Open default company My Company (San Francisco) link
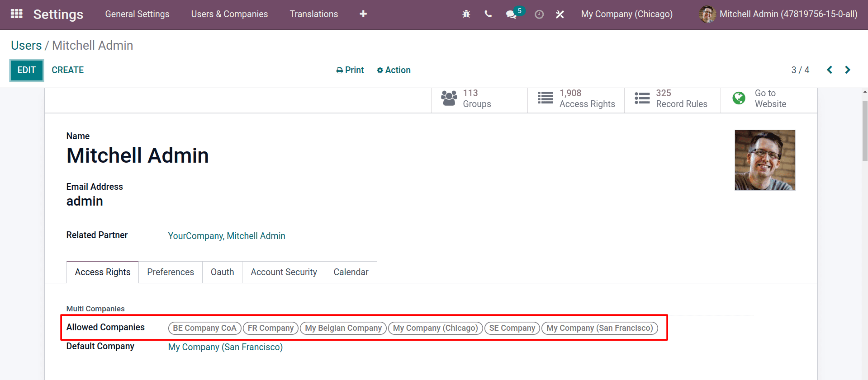The image size is (868, 380). [x=225, y=347]
